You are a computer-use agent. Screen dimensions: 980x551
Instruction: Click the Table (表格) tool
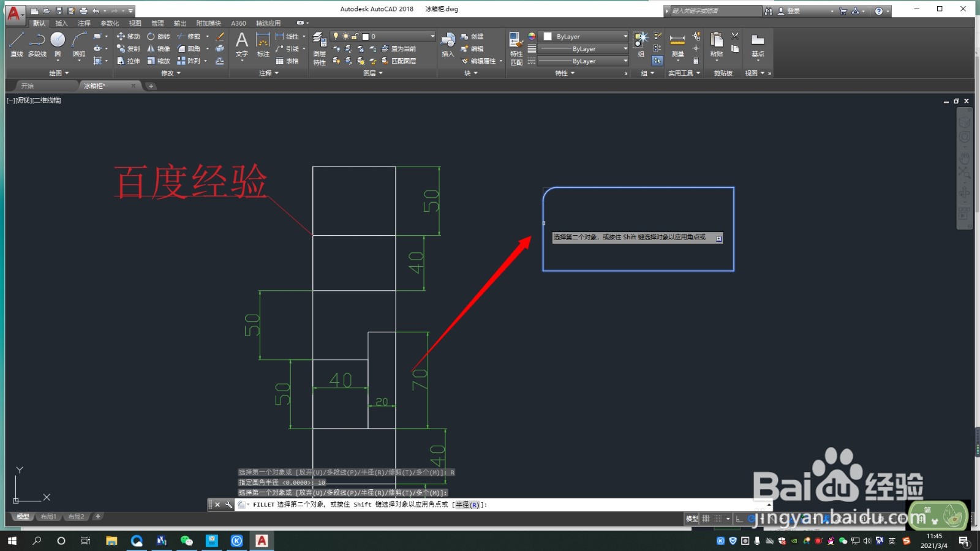(287, 61)
